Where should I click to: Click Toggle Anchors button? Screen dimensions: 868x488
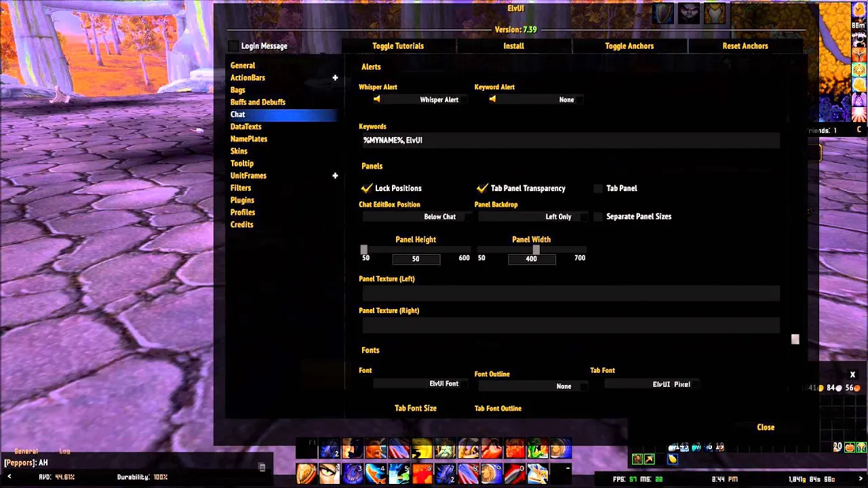click(629, 46)
